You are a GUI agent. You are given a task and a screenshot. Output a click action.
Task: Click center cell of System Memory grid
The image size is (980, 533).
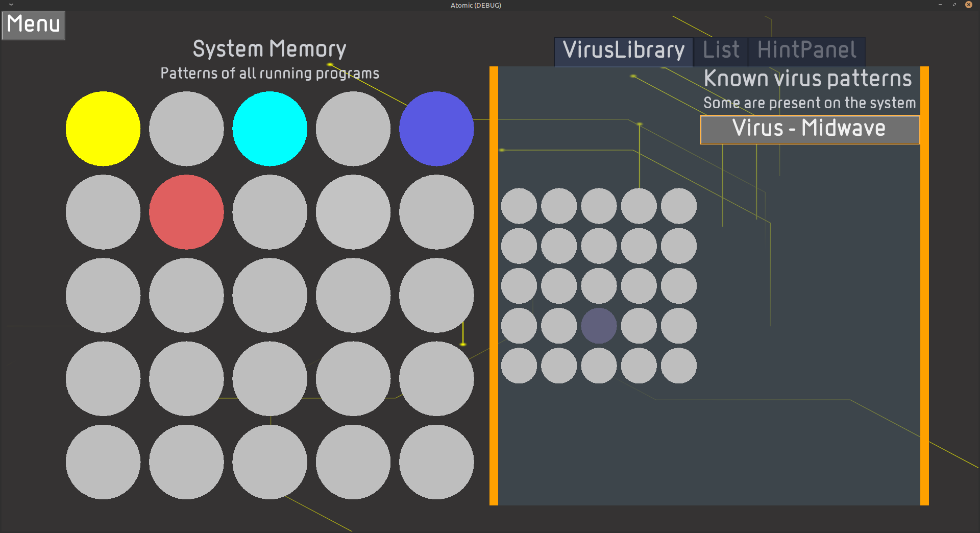click(269, 295)
